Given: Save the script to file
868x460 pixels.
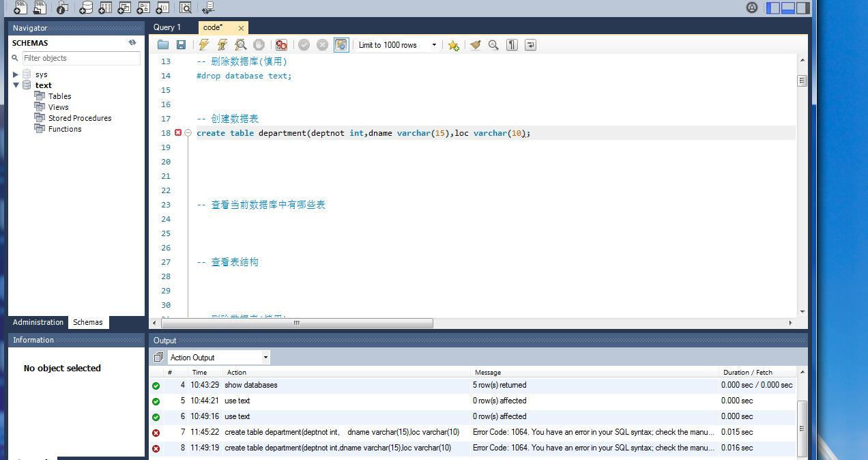Looking at the screenshot, I should tap(181, 45).
